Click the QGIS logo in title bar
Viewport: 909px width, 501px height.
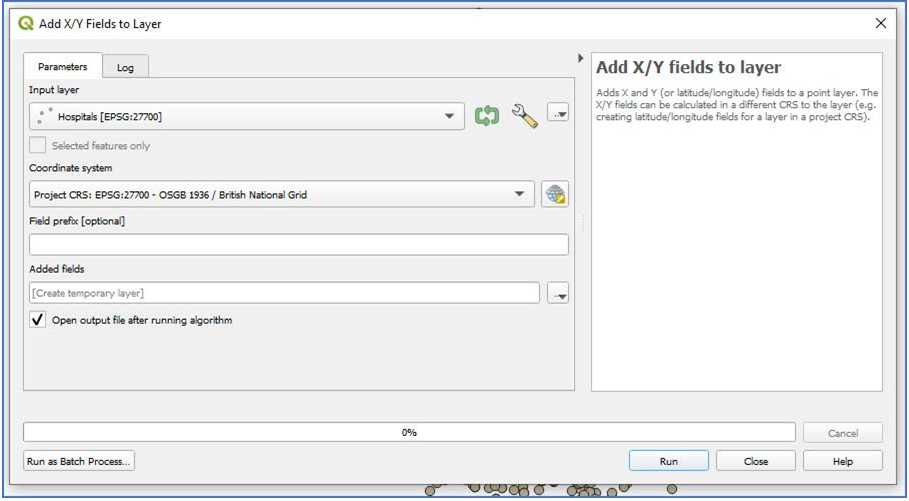pos(26,24)
